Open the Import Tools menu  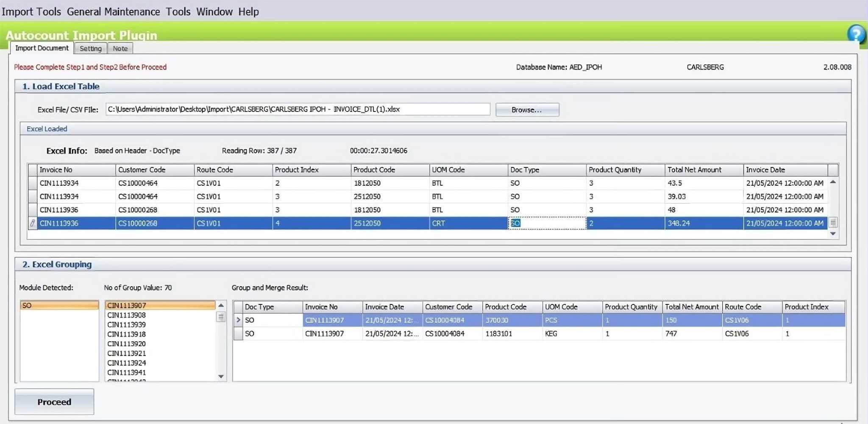point(31,11)
